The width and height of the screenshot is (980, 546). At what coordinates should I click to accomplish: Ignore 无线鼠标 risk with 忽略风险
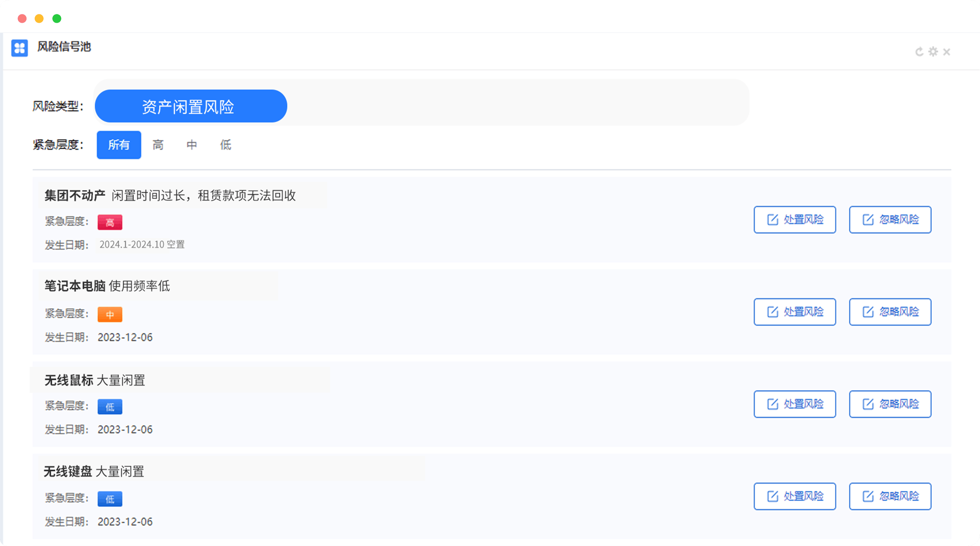[890, 404]
